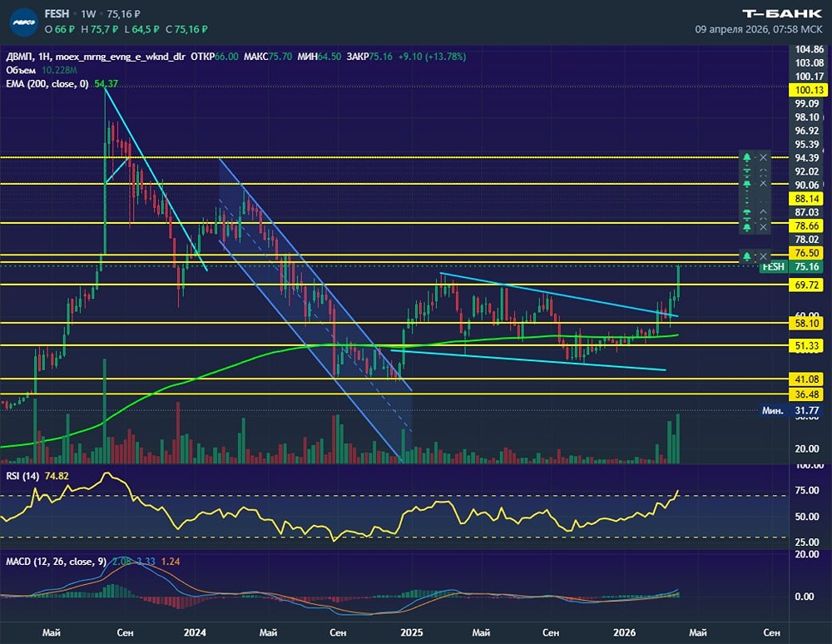This screenshot has width=832, height=644.
Task: Click the bell alert icon at 90.06
Action: 747,183
